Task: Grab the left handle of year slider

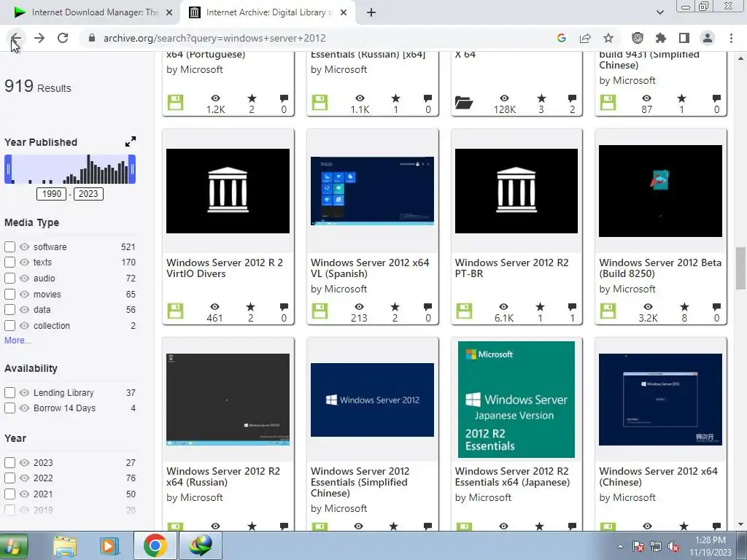Action: [x=8, y=169]
